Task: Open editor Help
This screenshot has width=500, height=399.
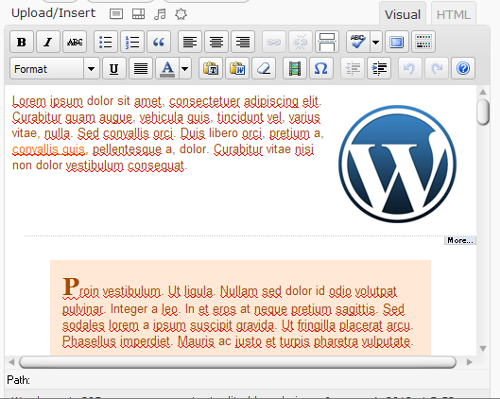Action: click(x=463, y=69)
